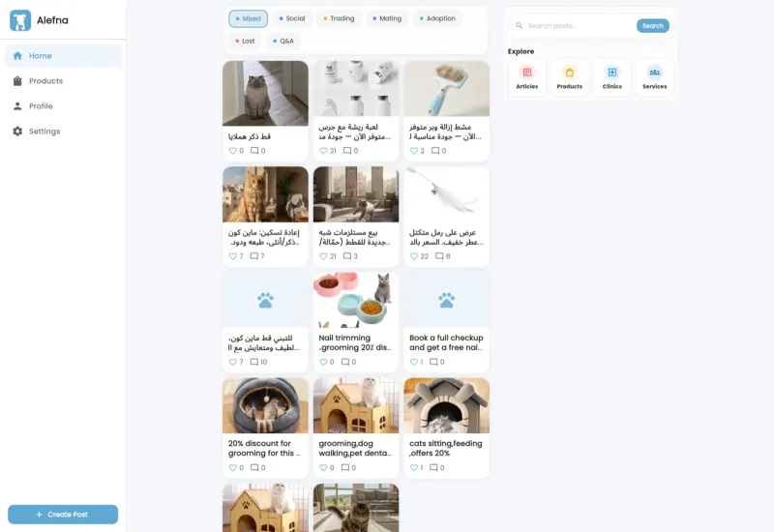Click the Create Post button

[63, 515]
